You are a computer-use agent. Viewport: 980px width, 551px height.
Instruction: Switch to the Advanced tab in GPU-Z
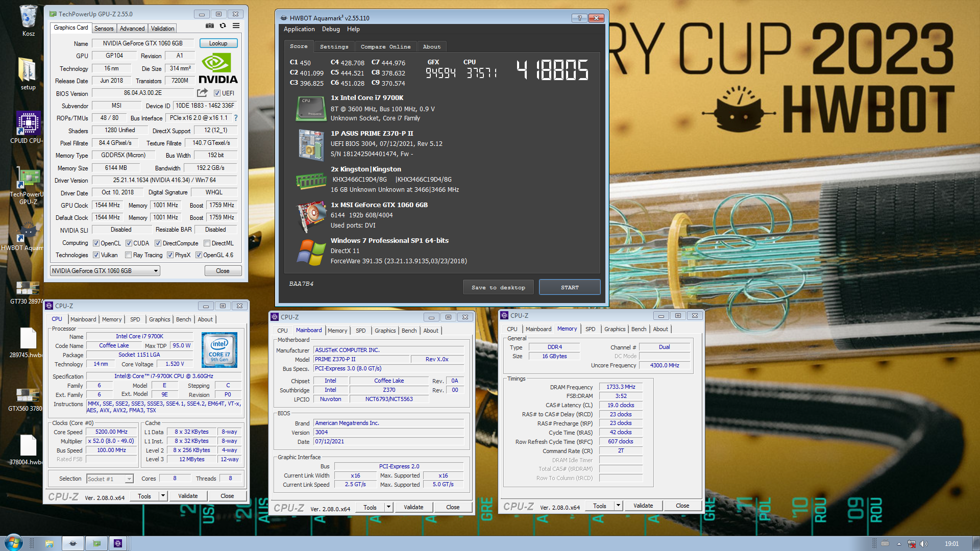pos(132,29)
